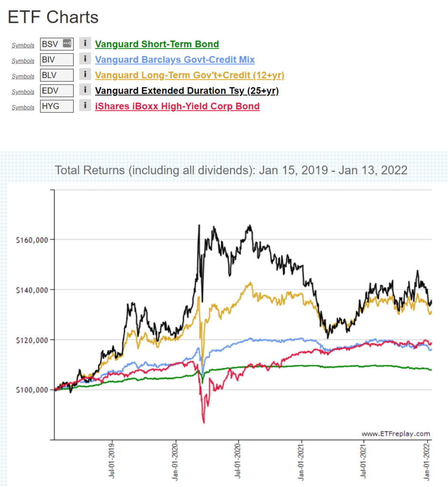
Task: Click the Symbols link beside the EDV field
Action: (23, 92)
